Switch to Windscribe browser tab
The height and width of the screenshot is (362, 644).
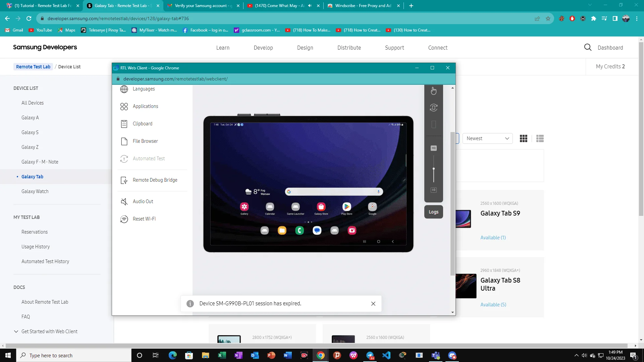364,6
